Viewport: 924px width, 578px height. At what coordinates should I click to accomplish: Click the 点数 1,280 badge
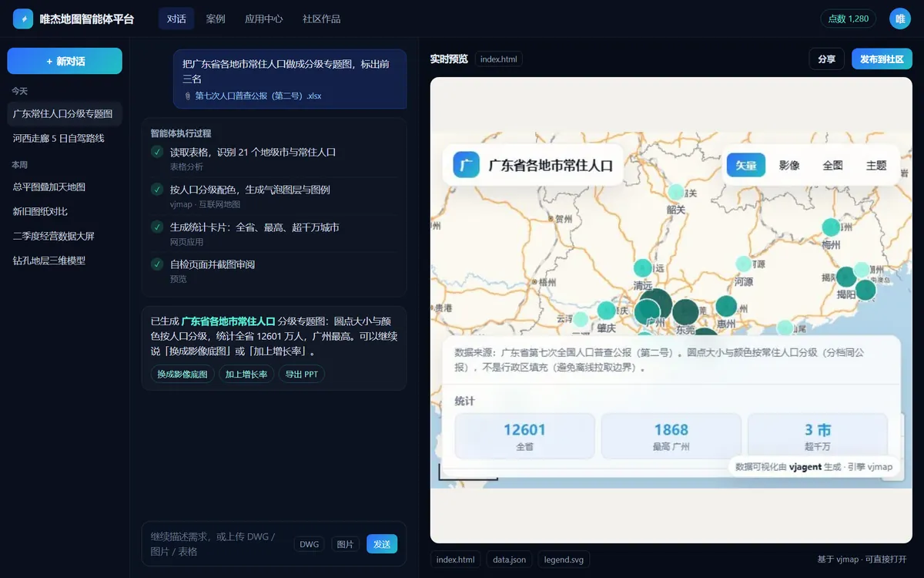(x=849, y=18)
